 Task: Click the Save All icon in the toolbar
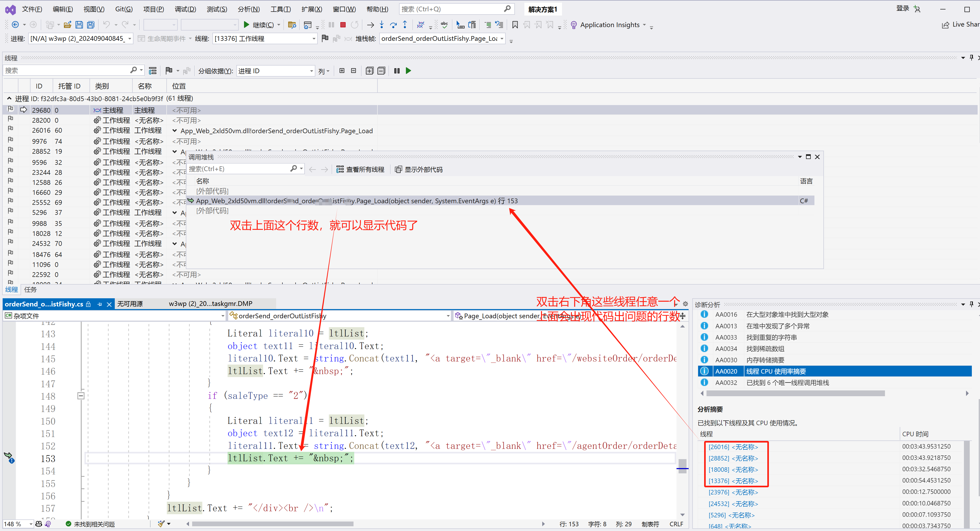(x=91, y=25)
